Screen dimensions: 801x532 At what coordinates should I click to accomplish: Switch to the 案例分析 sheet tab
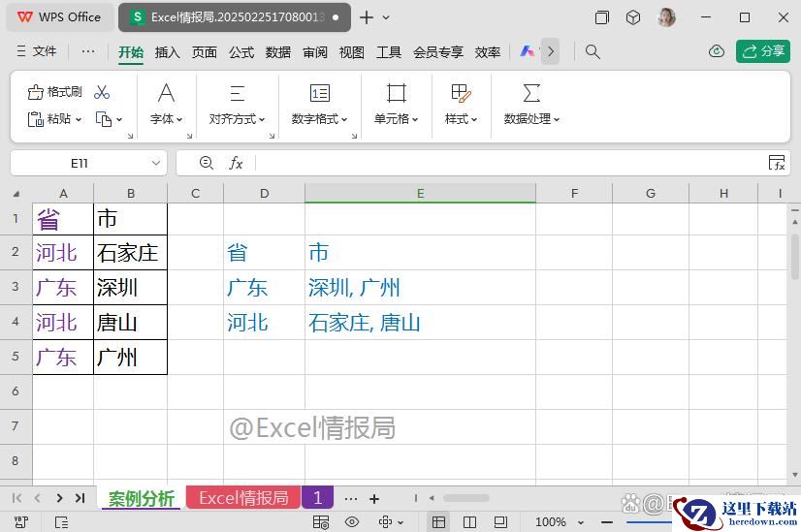click(x=141, y=498)
